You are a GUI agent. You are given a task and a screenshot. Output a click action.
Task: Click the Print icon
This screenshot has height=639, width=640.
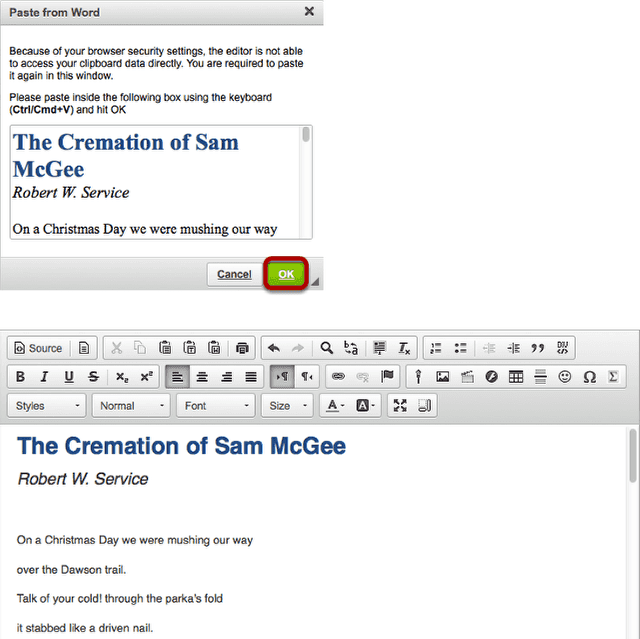(x=242, y=348)
